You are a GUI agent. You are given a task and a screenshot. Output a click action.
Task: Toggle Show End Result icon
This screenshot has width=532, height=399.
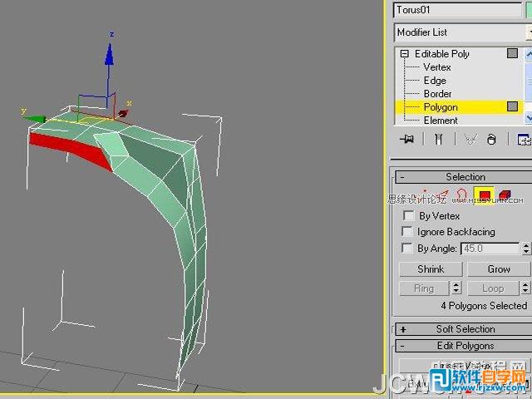pyautogui.click(x=438, y=139)
